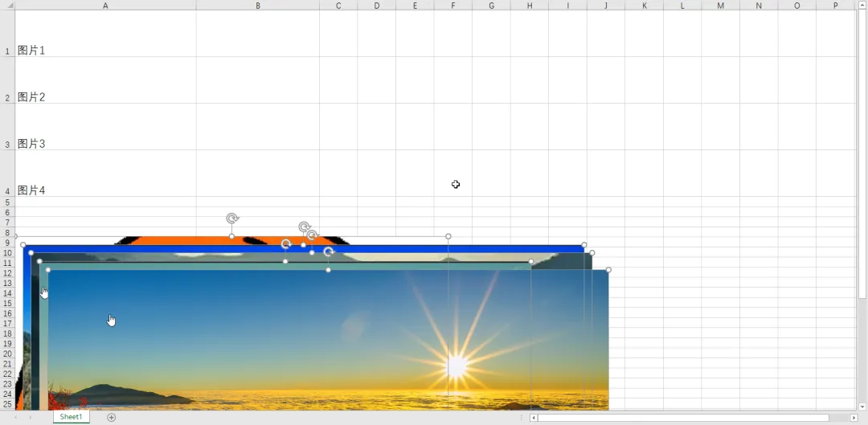Select row 24 header

(7, 394)
